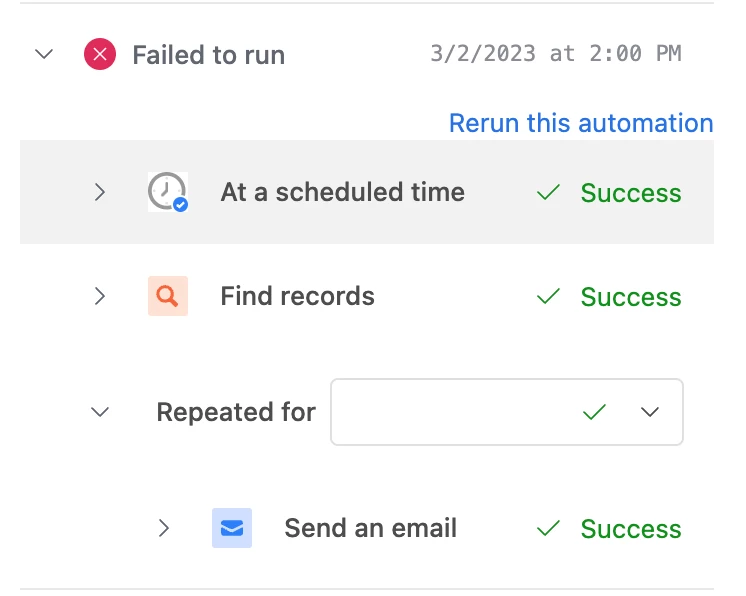The image size is (746, 596).
Task: Click the Send an email envelope icon
Action: (231, 528)
